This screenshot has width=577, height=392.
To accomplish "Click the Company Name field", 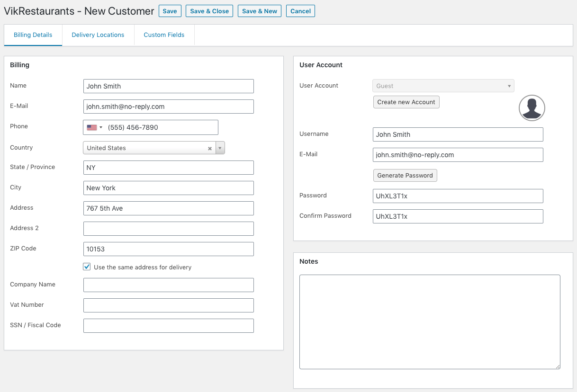I will click(x=169, y=285).
